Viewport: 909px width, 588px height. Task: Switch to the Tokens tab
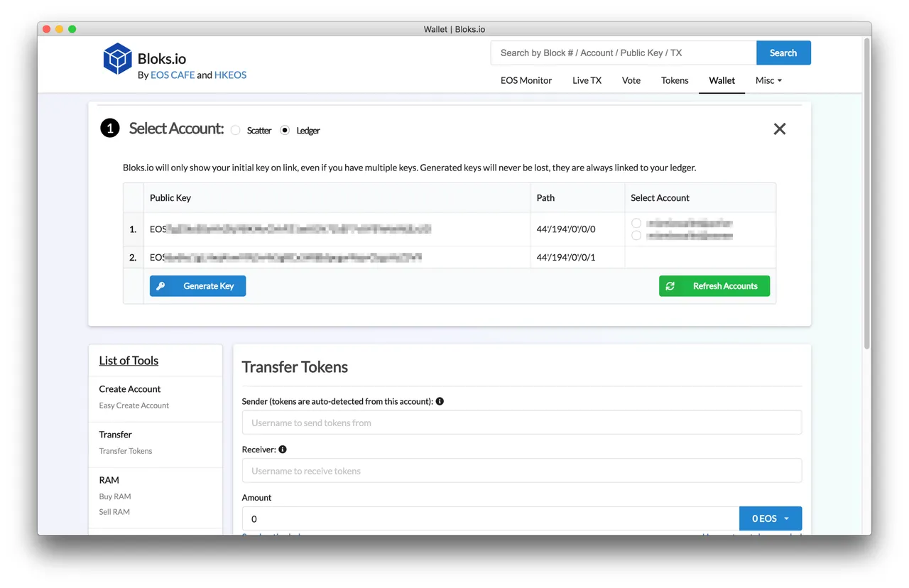coord(675,80)
